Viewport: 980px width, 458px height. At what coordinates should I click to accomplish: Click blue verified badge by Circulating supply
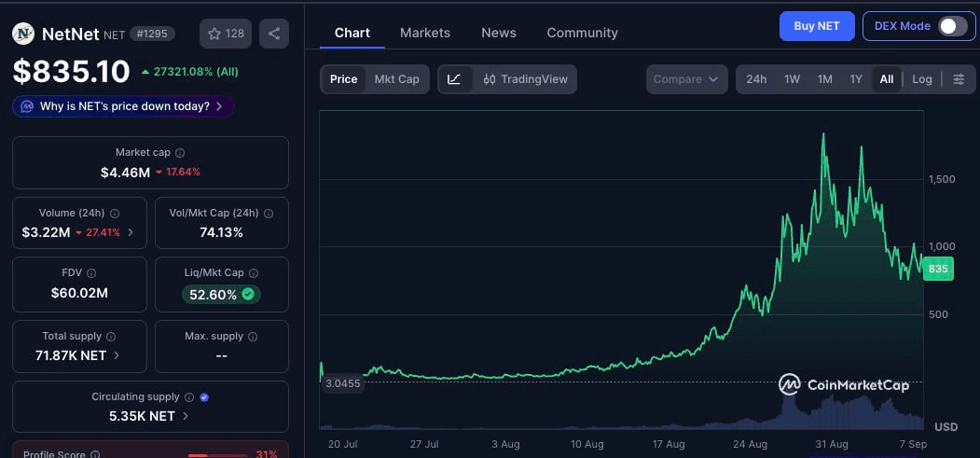[x=204, y=396]
